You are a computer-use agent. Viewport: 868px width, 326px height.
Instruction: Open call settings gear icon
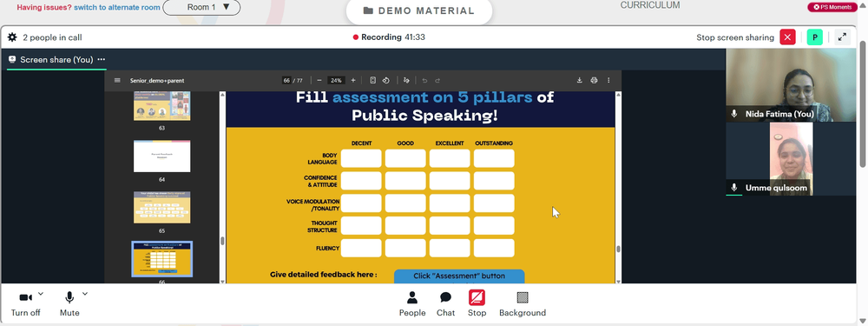pyautogui.click(x=11, y=37)
